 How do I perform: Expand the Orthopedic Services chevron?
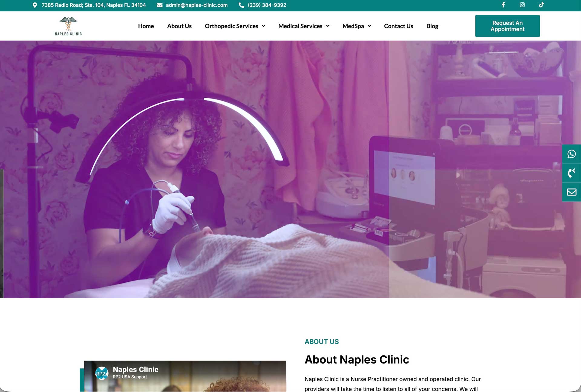pos(264,26)
